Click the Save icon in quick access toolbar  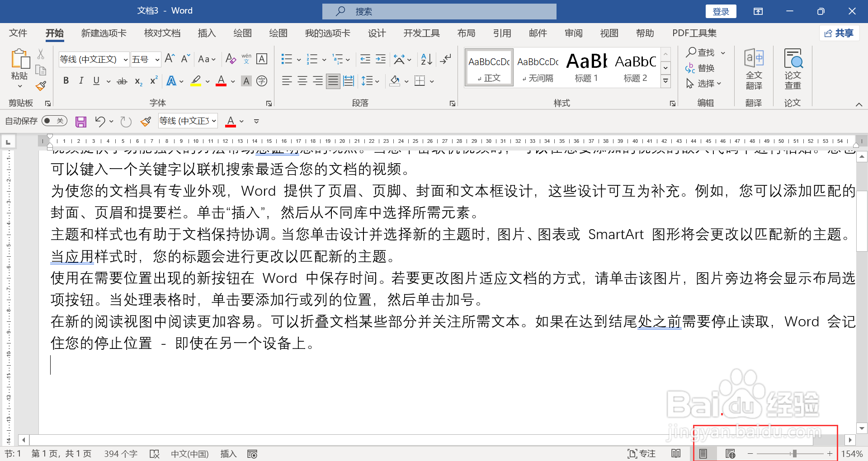[x=81, y=122]
